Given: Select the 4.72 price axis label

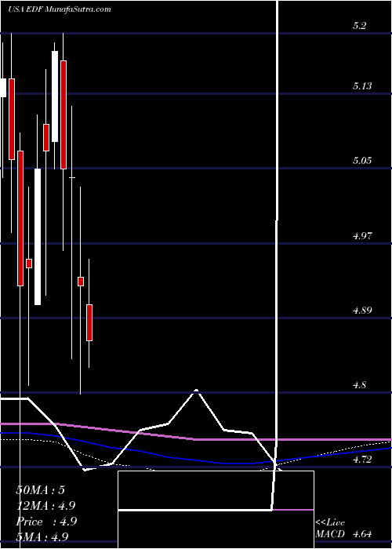Looking at the screenshot, I should tap(362, 460).
